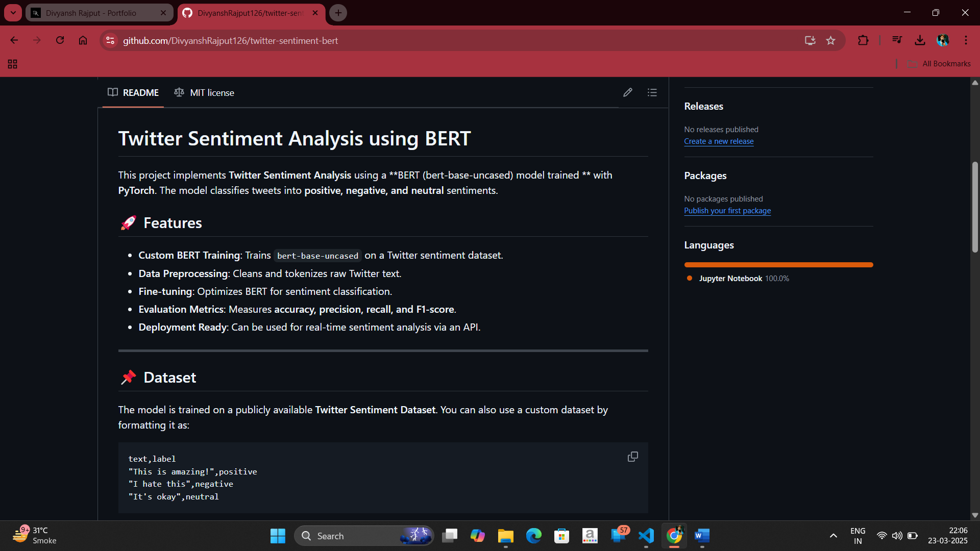Viewport: 980px width, 551px height.
Task: Click the Features section heading
Action: point(173,223)
